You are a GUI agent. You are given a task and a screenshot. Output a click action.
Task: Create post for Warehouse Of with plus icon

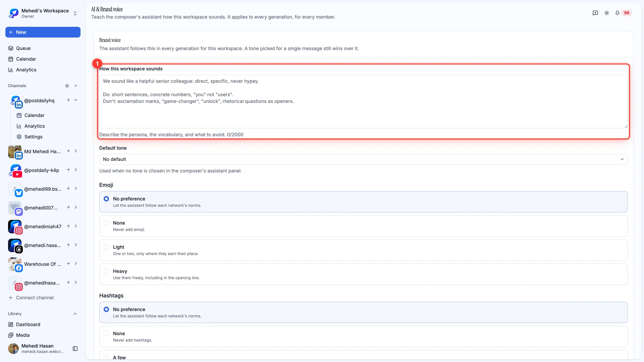click(x=68, y=263)
